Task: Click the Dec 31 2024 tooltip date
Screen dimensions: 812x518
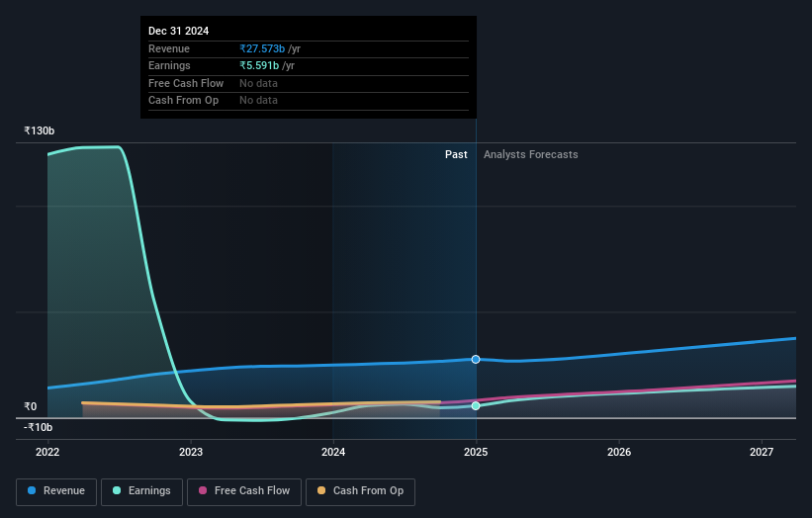Action: click(x=179, y=31)
